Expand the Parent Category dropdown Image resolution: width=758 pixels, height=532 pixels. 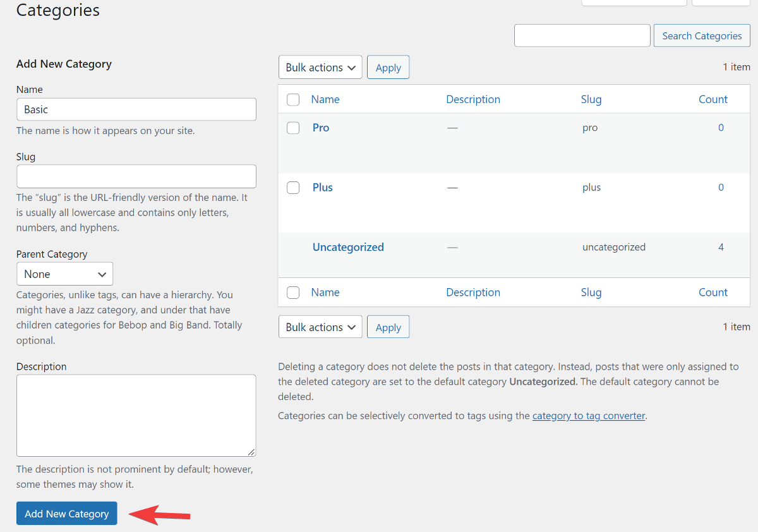pos(64,274)
